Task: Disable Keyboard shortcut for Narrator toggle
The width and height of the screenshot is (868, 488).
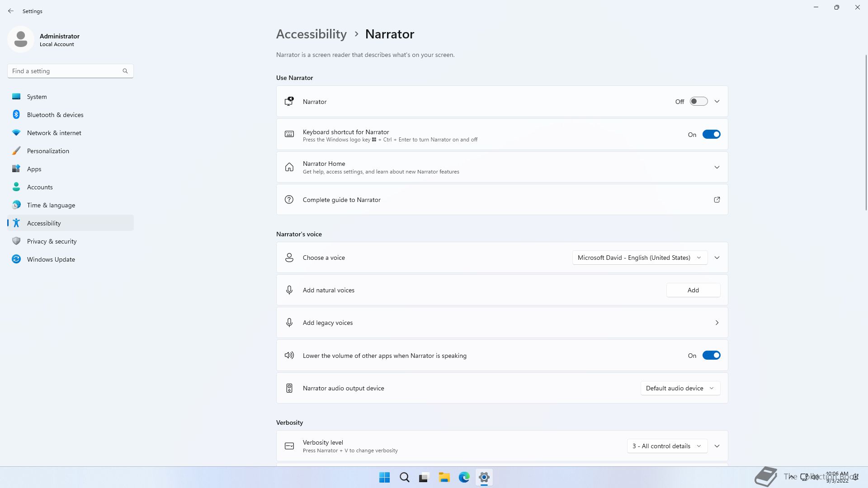Action: pos(711,135)
